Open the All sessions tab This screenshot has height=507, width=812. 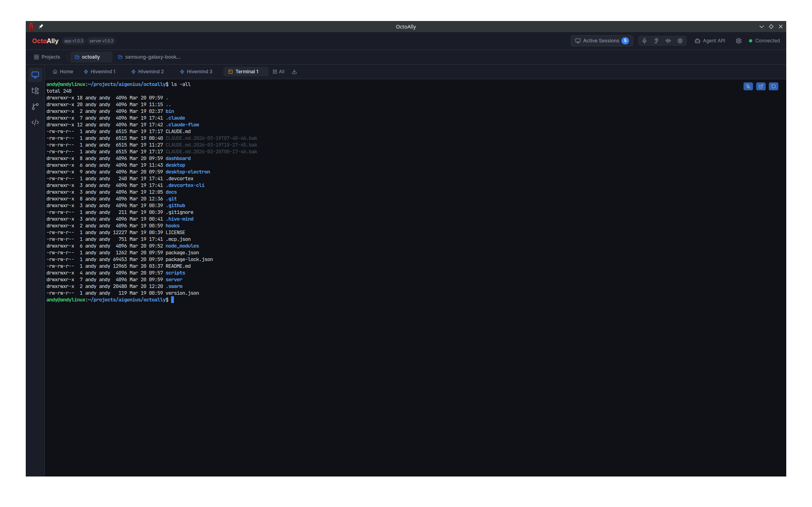point(278,72)
